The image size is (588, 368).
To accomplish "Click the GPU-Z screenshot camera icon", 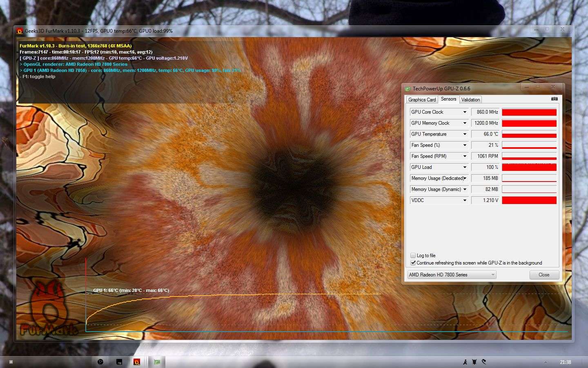I will (x=554, y=99).
